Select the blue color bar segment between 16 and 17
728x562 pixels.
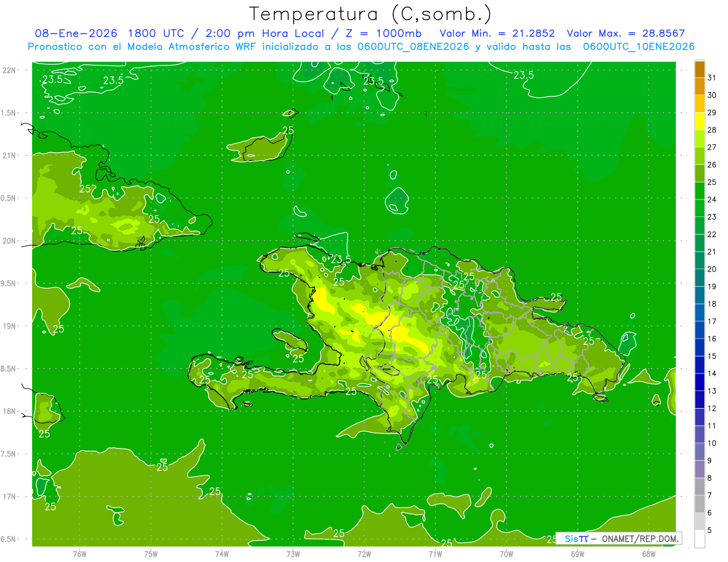699,330
